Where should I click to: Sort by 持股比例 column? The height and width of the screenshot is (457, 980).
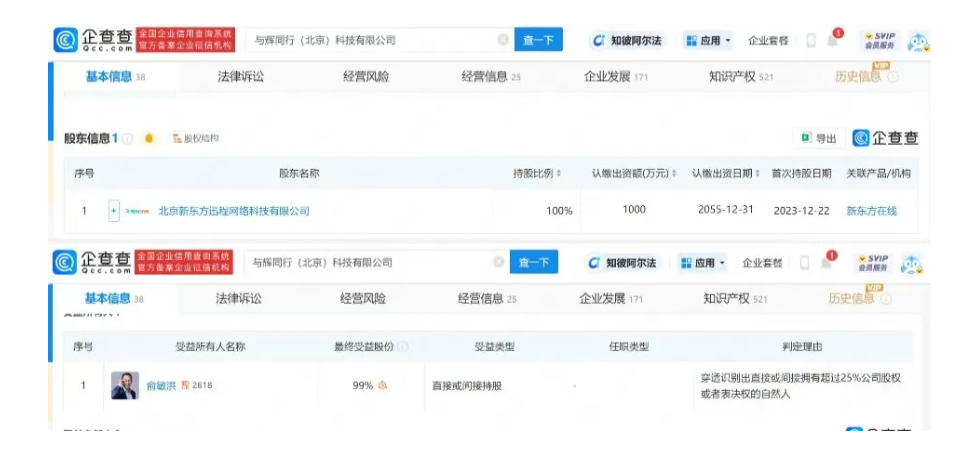click(x=537, y=173)
